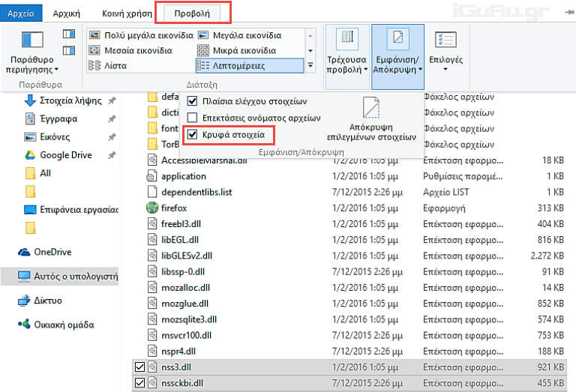Click the dependentlibs.list file icon

[152, 192]
